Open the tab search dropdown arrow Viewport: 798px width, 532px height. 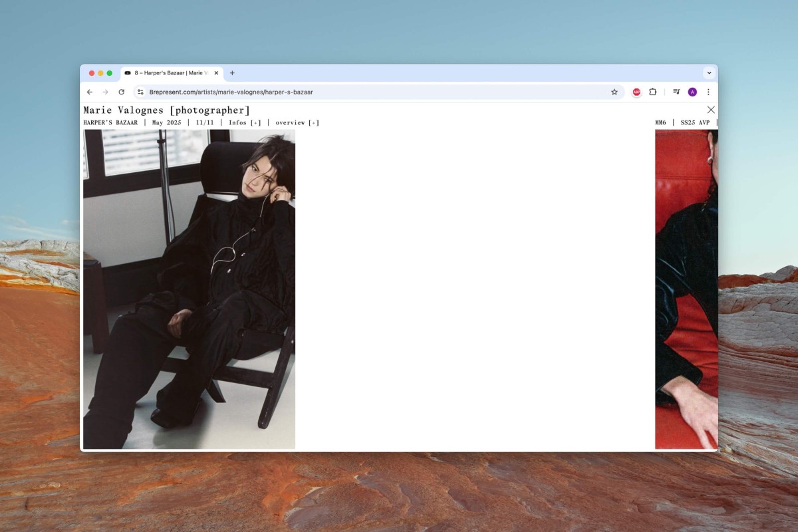point(708,73)
